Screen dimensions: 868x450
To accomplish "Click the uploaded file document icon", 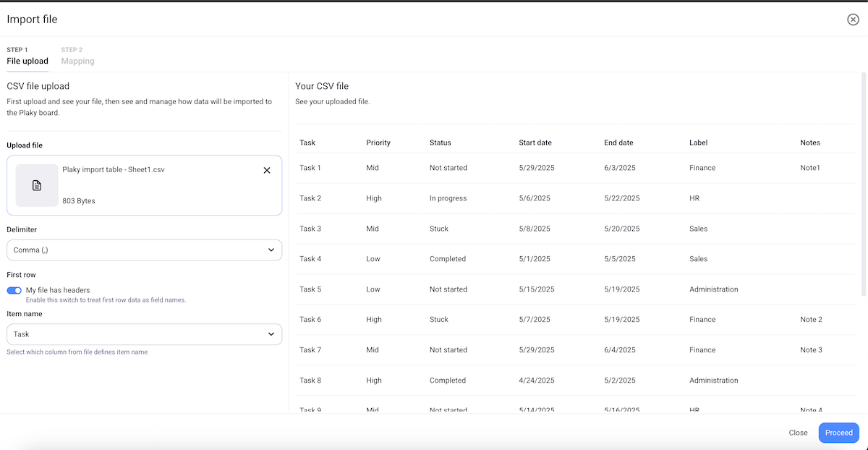I will [x=36, y=185].
